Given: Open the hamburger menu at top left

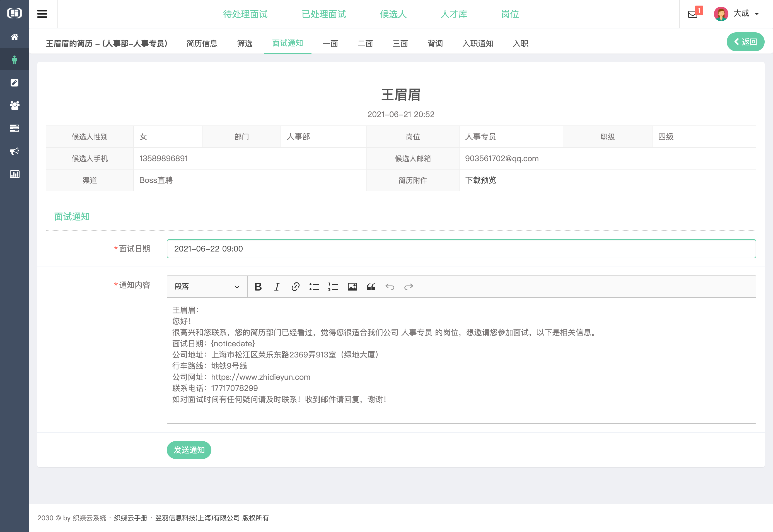Looking at the screenshot, I should pos(43,14).
